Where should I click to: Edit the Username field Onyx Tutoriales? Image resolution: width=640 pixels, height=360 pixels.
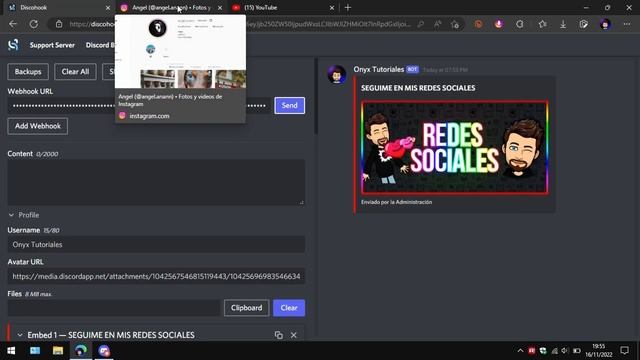pos(156,244)
